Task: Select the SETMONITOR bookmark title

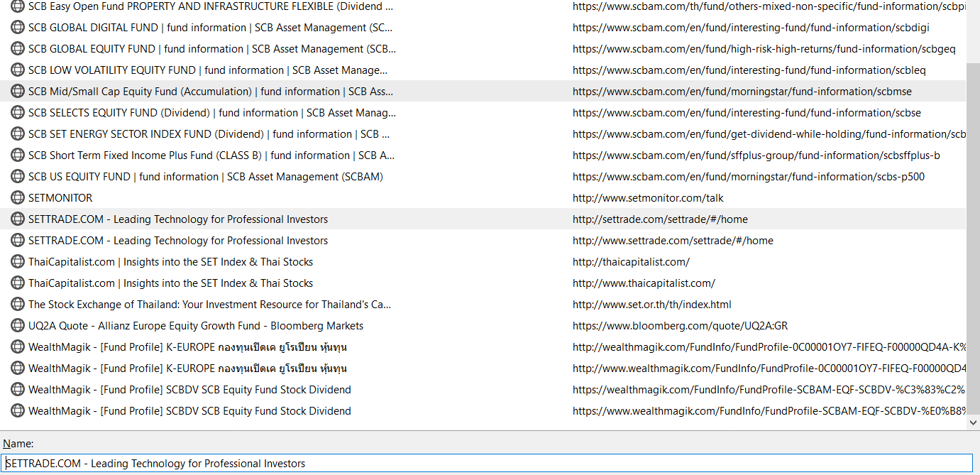Action: click(60, 198)
